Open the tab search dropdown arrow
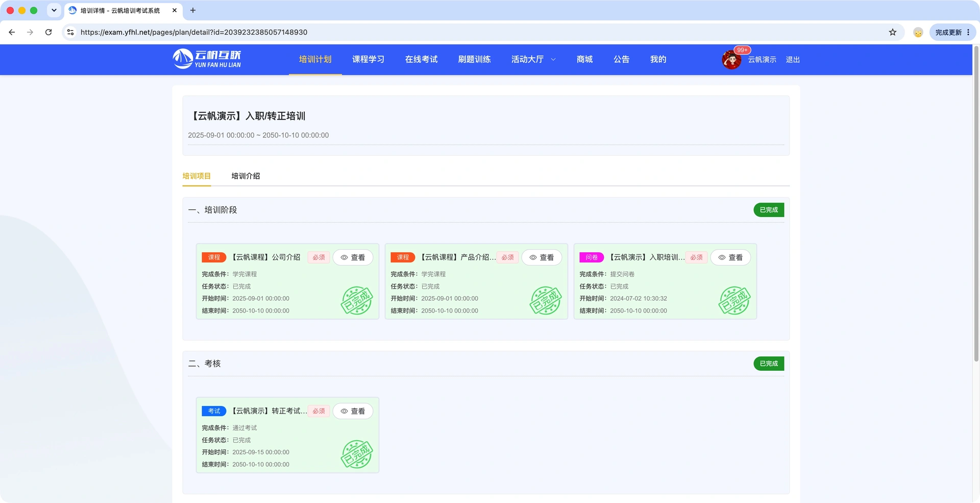The width and height of the screenshot is (980, 503). coord(54,10)
